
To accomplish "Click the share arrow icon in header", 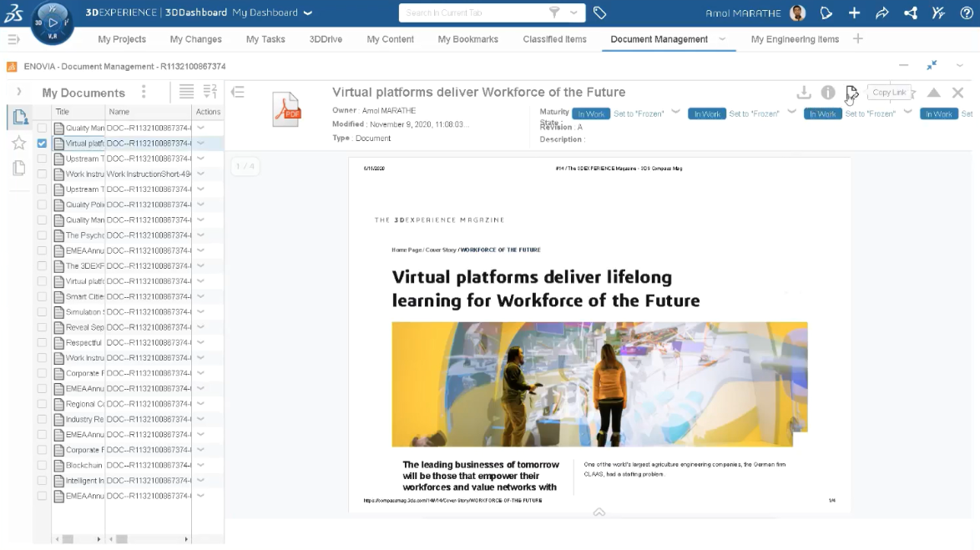I will click(882, 13).
